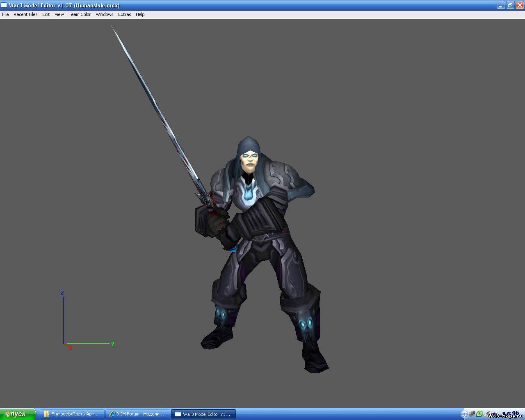The width and height of the screenshot is (525, 420).
Task: Expand the Windows menu
Action: coord(104,14)
